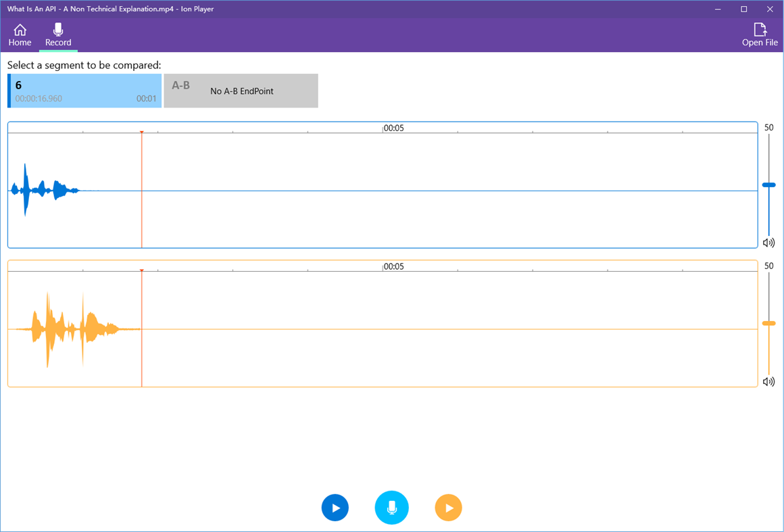784x532 pixels.
Task: Play the recorded audio with orange button
Action: click(449, 508)
